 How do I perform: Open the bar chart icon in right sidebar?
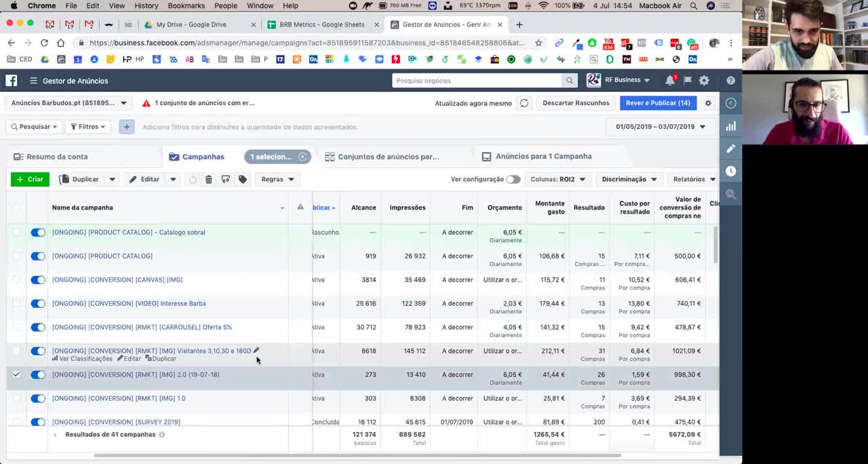pyautogui.click(x=730, y=126)
